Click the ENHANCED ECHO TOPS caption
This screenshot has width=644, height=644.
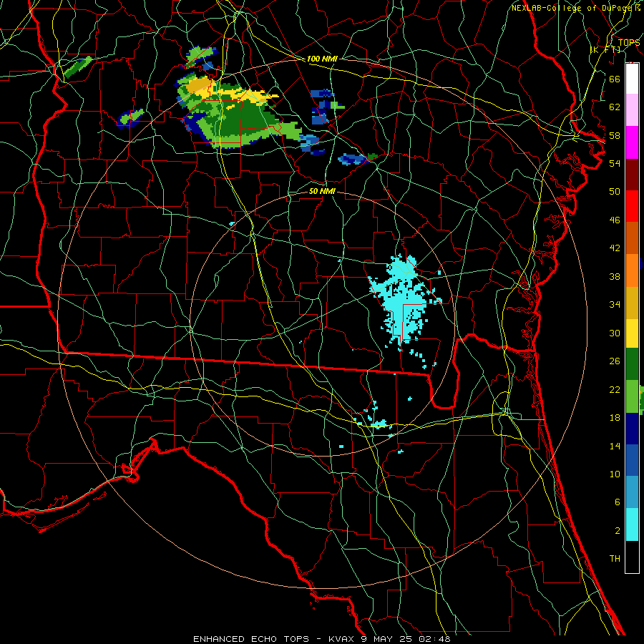(251, 639)
